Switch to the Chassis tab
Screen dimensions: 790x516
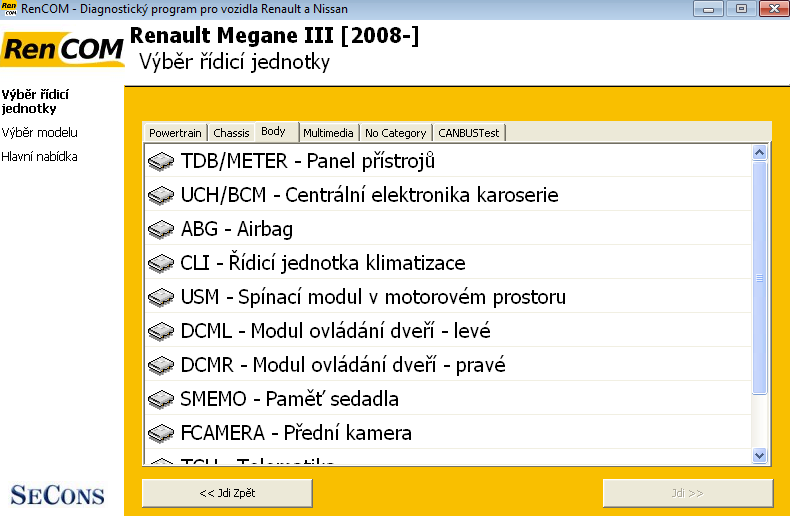(231, 133)
